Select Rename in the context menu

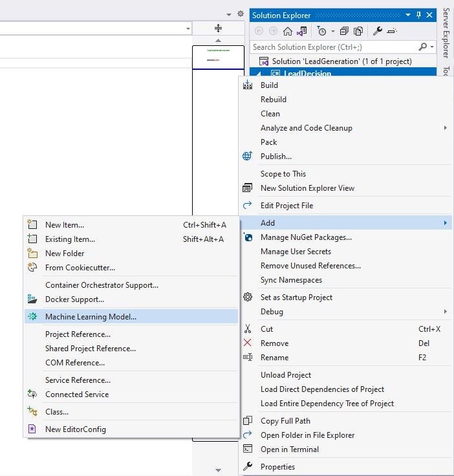pyautogui.click(x=345, y=358)
